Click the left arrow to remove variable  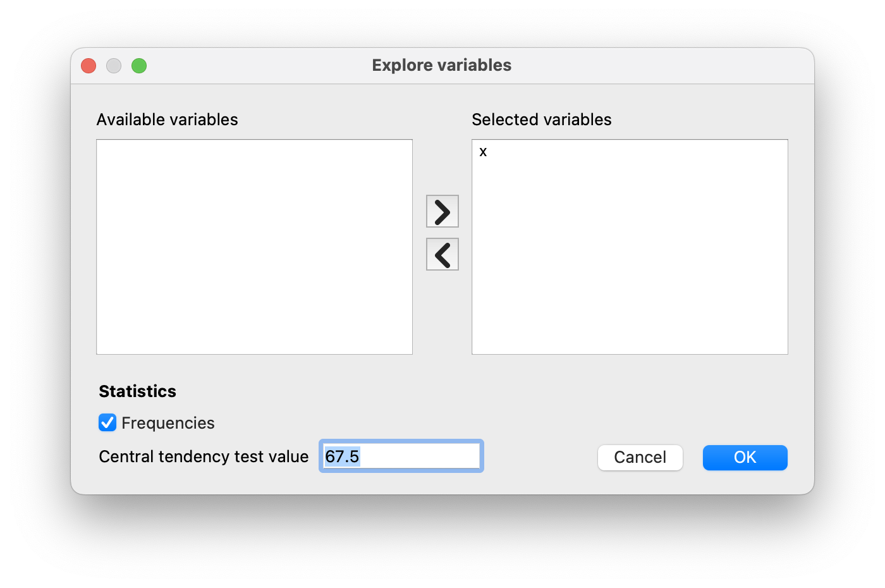(x=442, y=254)
